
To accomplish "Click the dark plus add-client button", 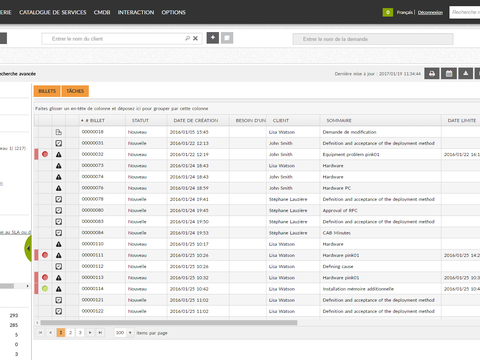I will point(213,38).
